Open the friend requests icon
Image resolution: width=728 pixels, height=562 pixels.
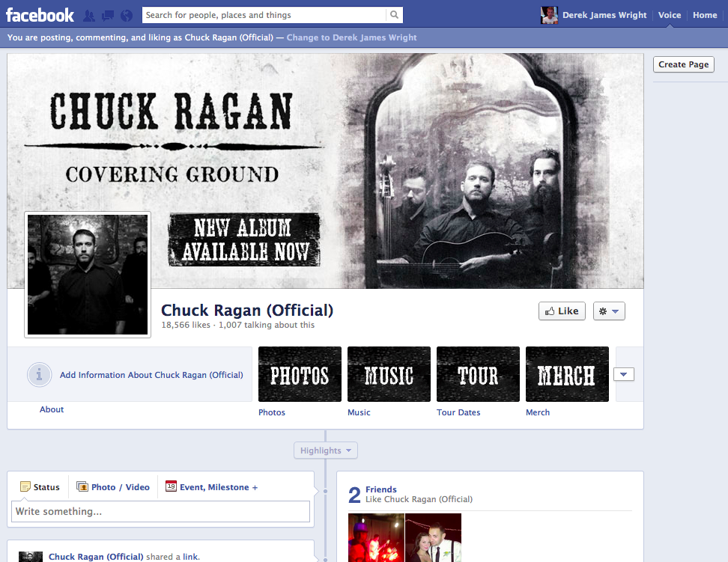[89, 16]
